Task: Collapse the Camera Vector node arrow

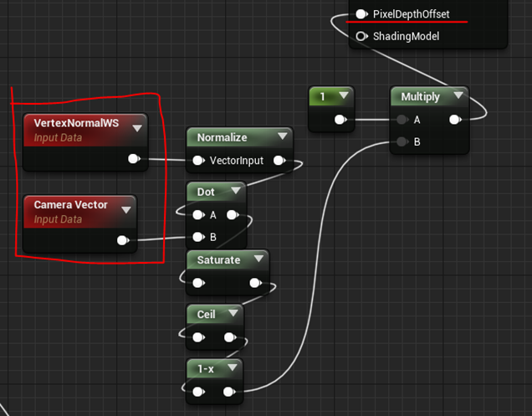Action: (x=125, y=210)
